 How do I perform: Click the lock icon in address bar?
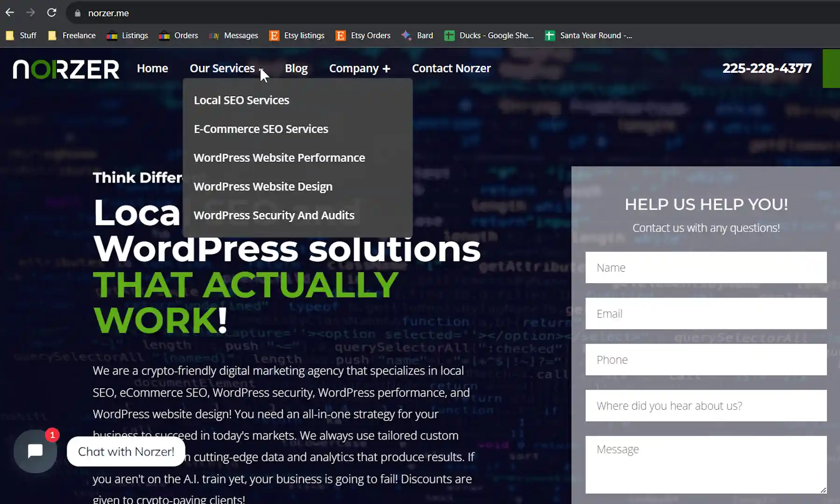click(x=77, y=13)
